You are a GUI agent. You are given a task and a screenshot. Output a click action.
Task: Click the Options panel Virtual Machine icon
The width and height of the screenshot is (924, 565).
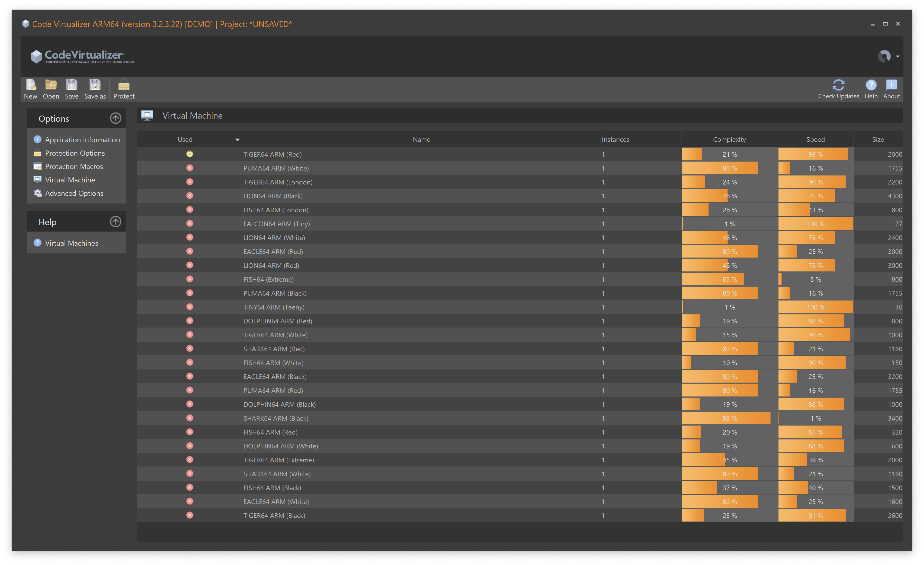(38, 179)
